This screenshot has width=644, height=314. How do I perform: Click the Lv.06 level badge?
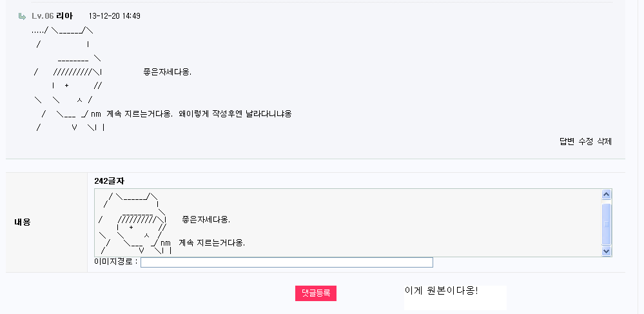click(43, 16)
